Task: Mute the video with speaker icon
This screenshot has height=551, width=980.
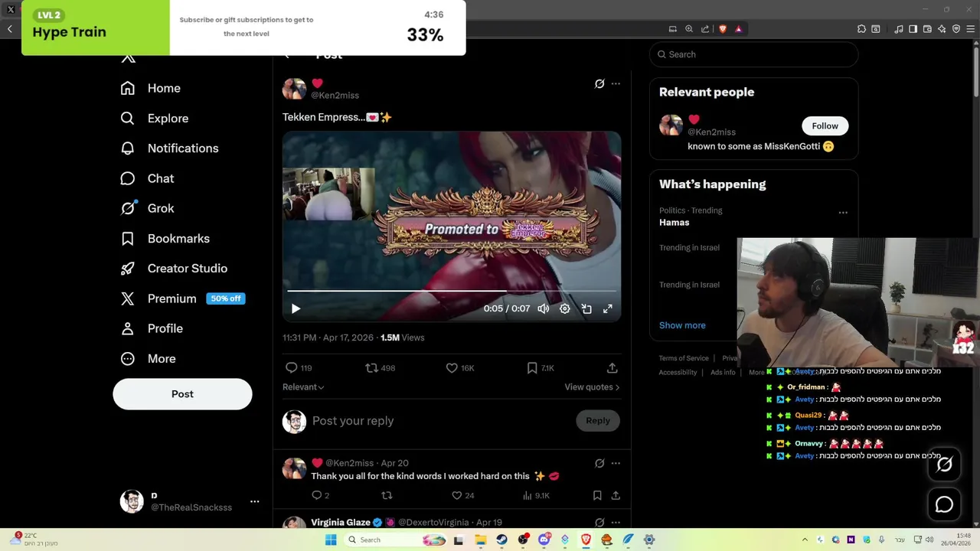Action: 544,308
